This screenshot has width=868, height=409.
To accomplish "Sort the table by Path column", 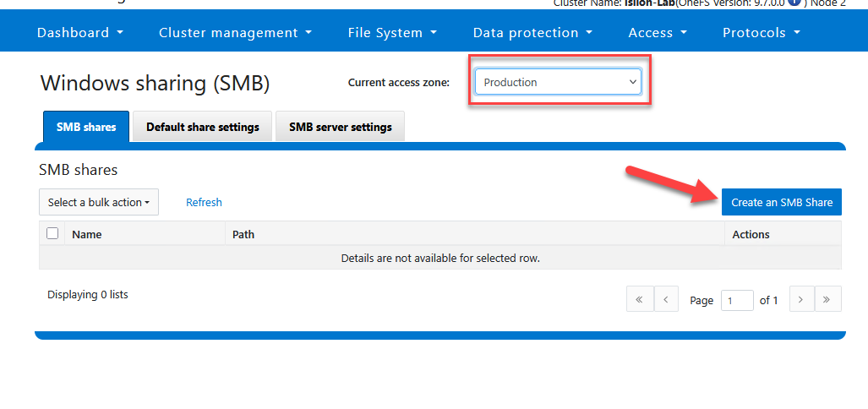I will pos(243,234).
